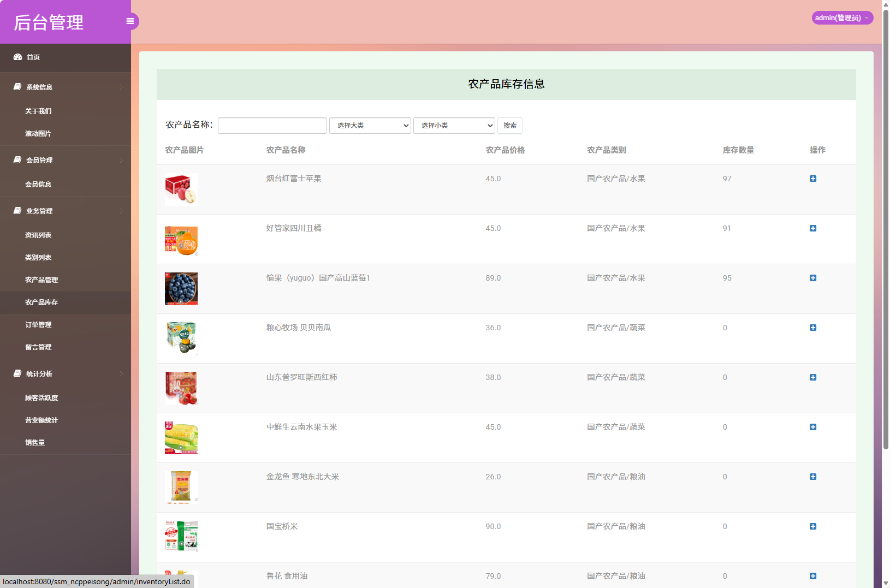Open 订单管理 from the sidebar menu
The height and width of the screenshot is (588, 890).
click(x=38, y=324)
